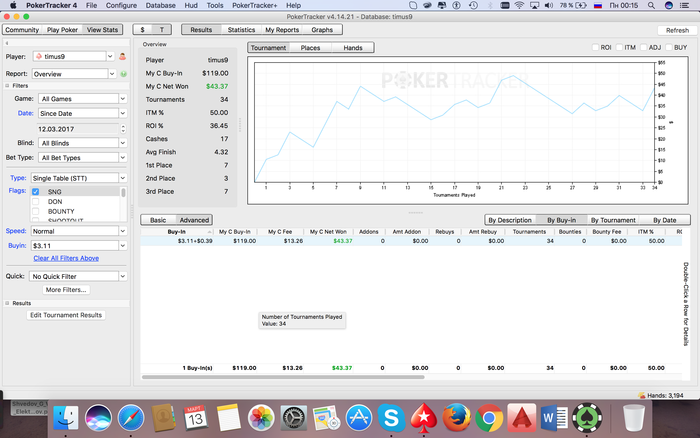
Task: Open More Filters button
Action: coord(66,290)
